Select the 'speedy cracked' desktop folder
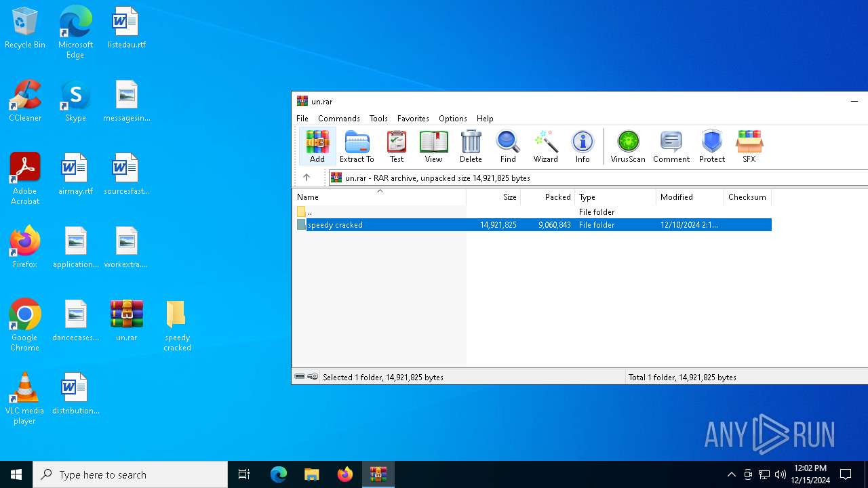Screen dimensions: 868x488 177,326
